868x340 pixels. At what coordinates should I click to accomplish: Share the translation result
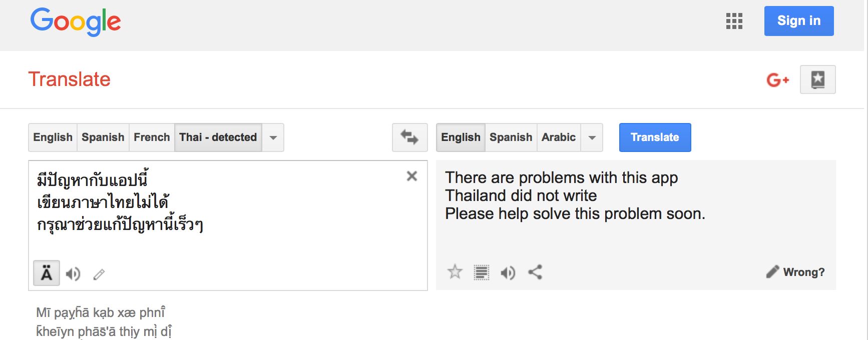[x=535, y=272]
